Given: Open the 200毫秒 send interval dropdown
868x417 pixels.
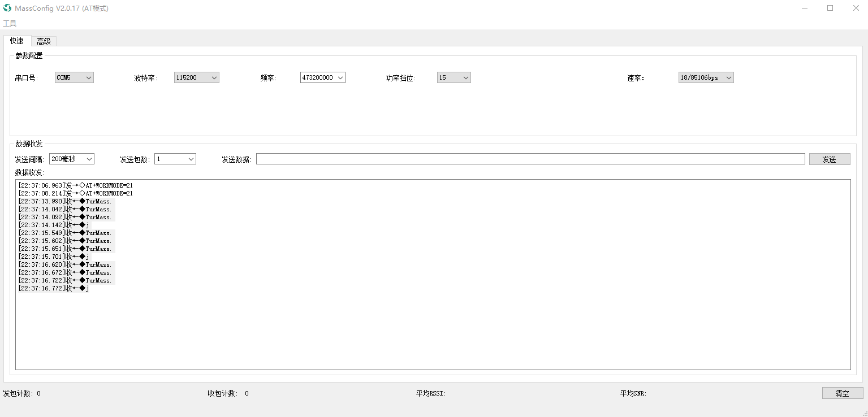Looking at the screenshot, I should click(x=72, y=159).
